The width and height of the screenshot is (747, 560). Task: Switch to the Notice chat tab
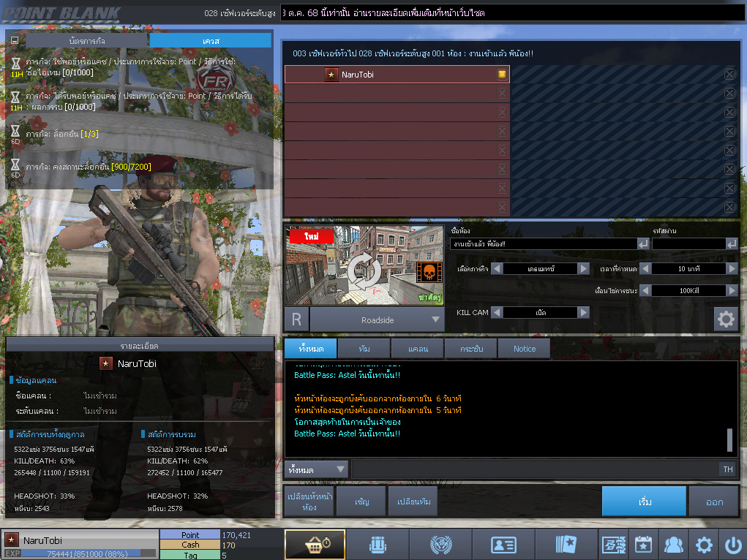(x=525, y=349)
